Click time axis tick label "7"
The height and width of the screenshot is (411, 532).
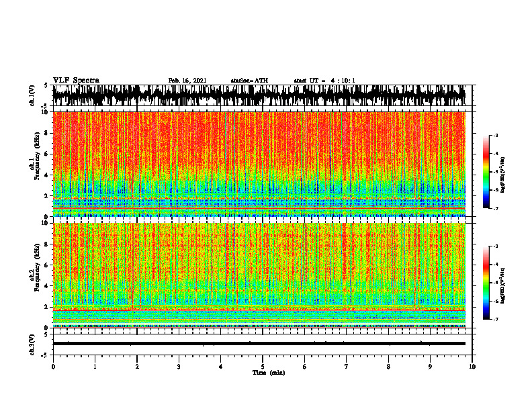pyautogui.click(x=347, y=367)
